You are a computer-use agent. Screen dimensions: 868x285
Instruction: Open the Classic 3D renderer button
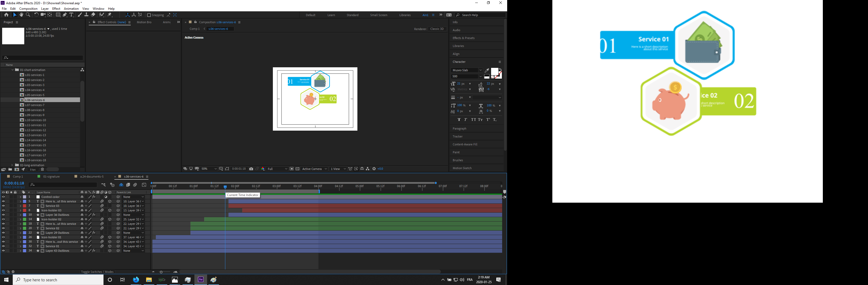point(437,29)
